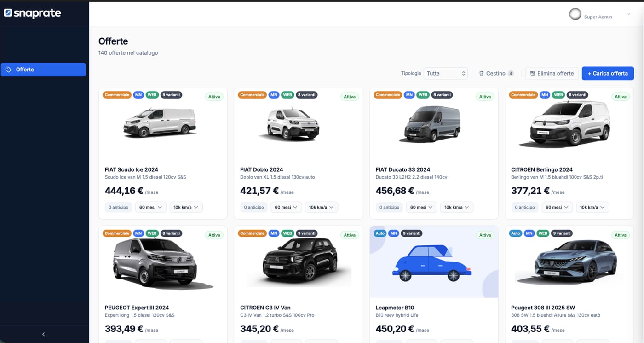Open 10k km/a dropdown on FIAT Scudo Ice
Image resolution: width=644 pixels, height=343 pixels.
[x=186, y=207]
